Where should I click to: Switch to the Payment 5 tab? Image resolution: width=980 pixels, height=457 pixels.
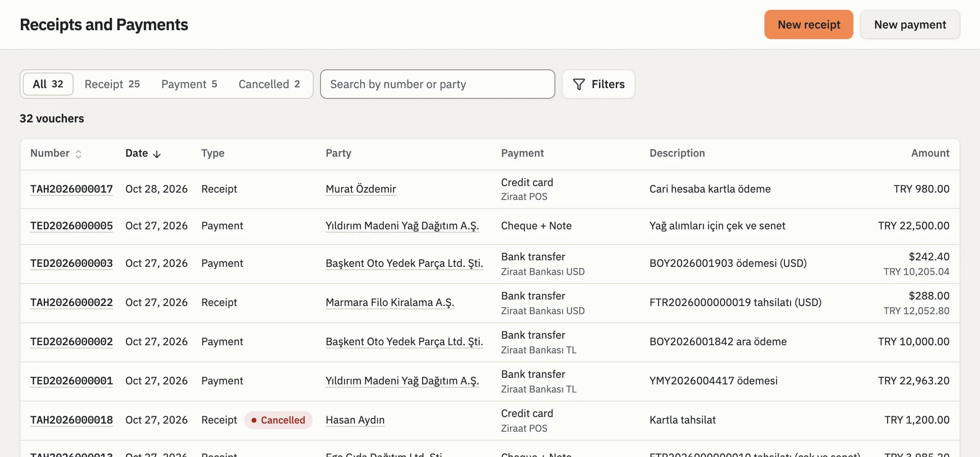coord(189,84)
